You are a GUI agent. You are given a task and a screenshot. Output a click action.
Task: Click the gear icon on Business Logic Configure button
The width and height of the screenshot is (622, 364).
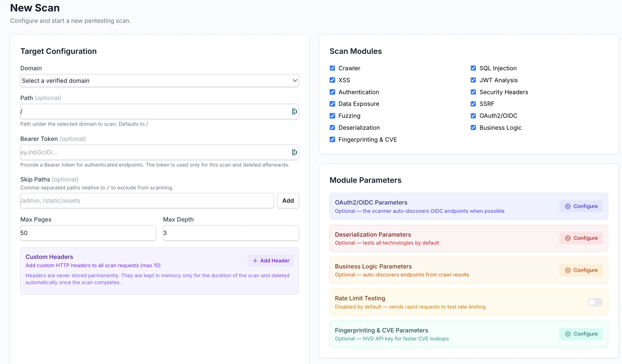coord(568,270)
